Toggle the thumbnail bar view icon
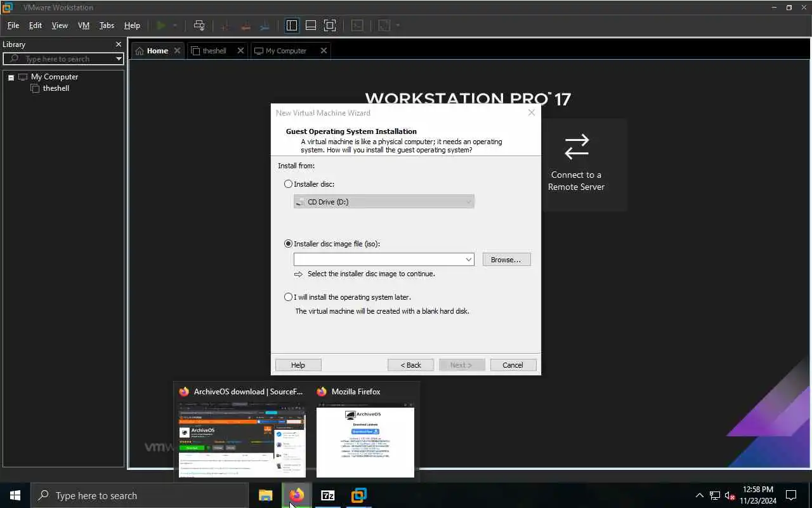This screenshot has width=812, height=508. (311, 25)
